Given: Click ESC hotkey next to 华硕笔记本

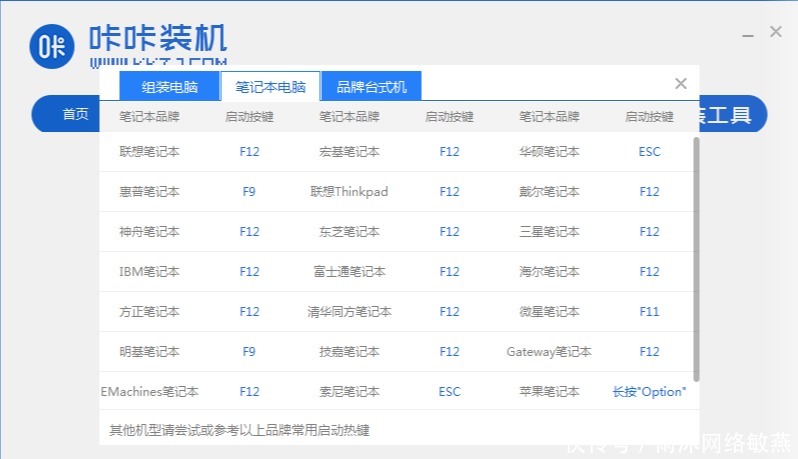Looking at the screenshot, I should [x=649, y=152].
